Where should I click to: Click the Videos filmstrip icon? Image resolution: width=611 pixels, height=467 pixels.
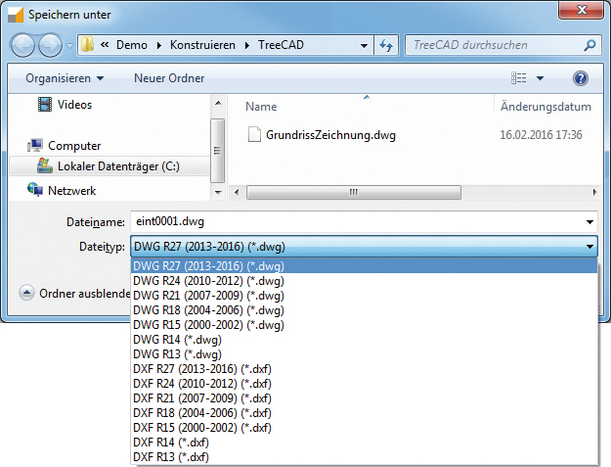(x=45, y=104)
